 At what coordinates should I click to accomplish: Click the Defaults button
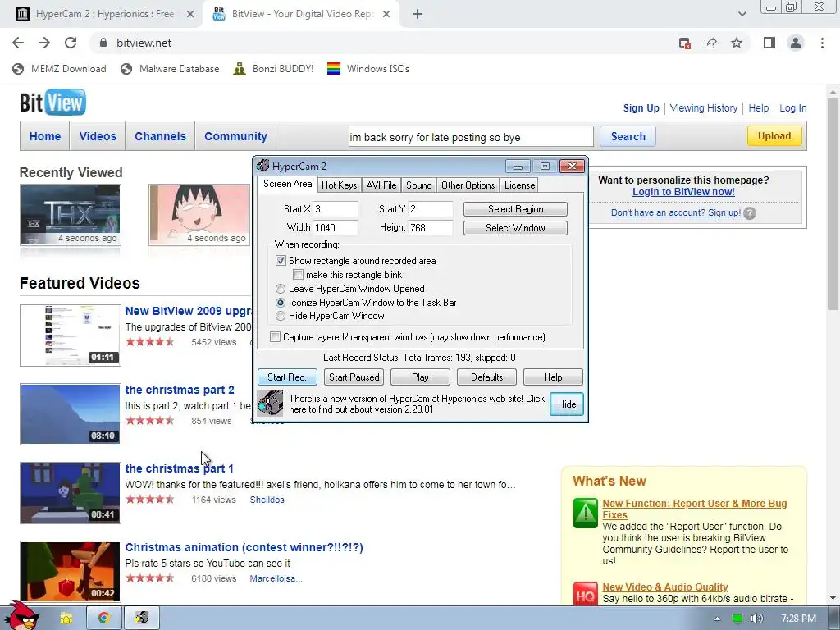click(487, 377)
